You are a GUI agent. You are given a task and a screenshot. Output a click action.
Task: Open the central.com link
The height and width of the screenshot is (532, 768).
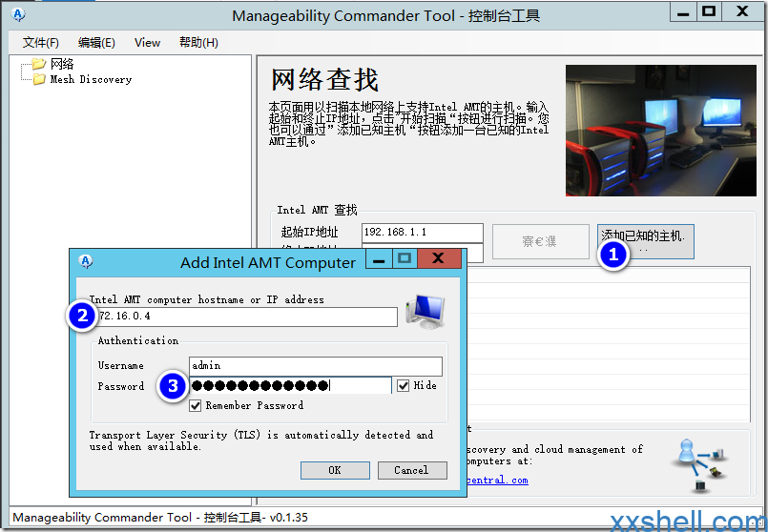click(497, 481)
